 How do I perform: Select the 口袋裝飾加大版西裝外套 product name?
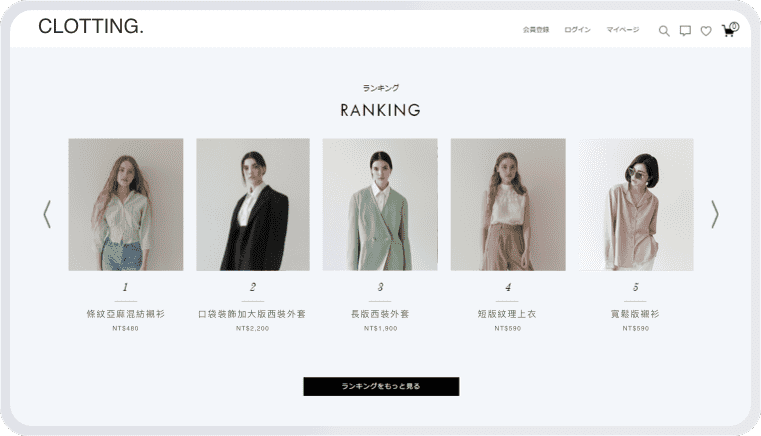coord(252,314)
